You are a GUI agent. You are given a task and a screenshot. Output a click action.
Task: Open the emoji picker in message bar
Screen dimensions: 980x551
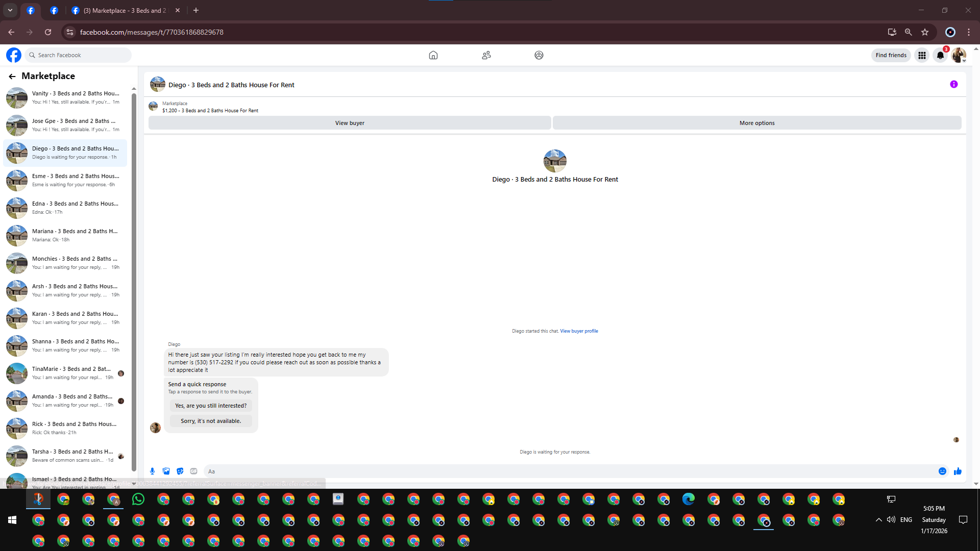[942, 471]
